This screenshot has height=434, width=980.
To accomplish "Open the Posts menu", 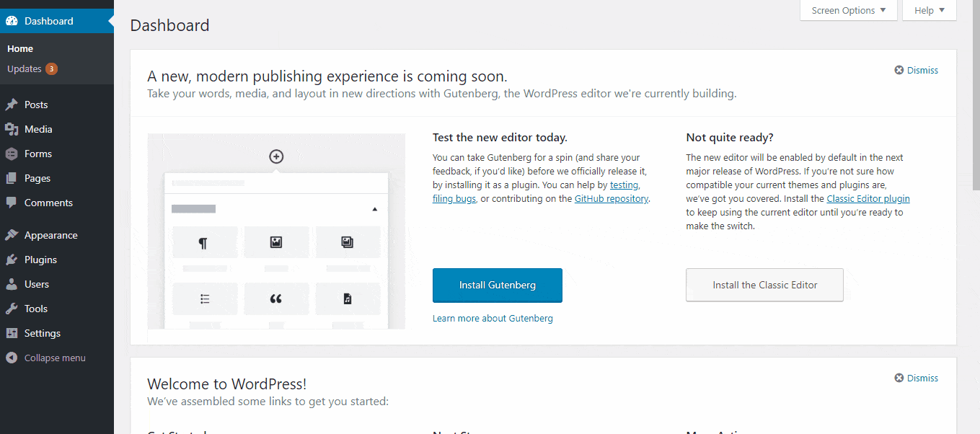I will (57, 105).
